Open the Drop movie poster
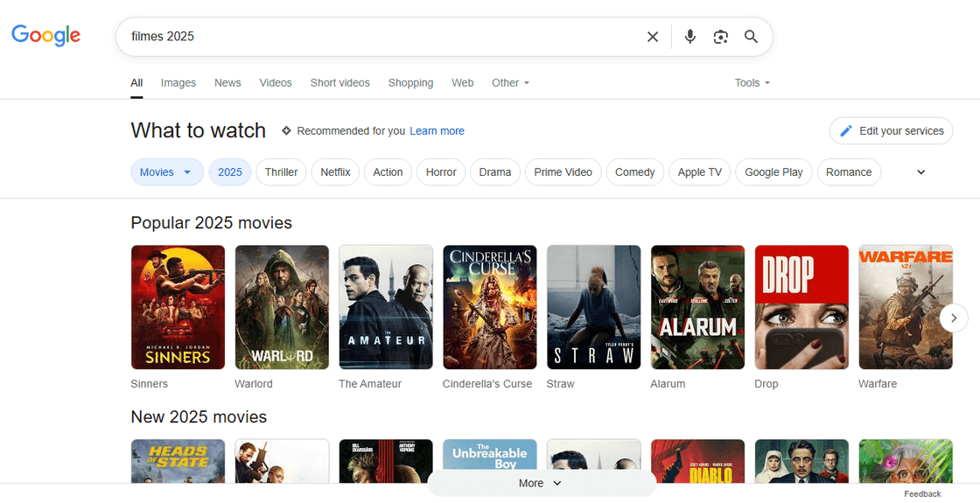Image resolution: width=980 pixels, height=503 pixels. [x=801, y=307]
